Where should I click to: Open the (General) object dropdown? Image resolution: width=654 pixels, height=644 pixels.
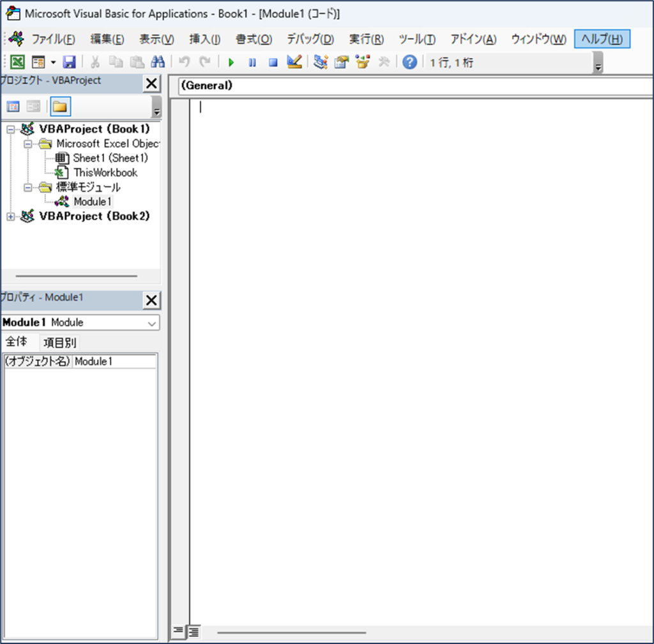tap(415, 86)
